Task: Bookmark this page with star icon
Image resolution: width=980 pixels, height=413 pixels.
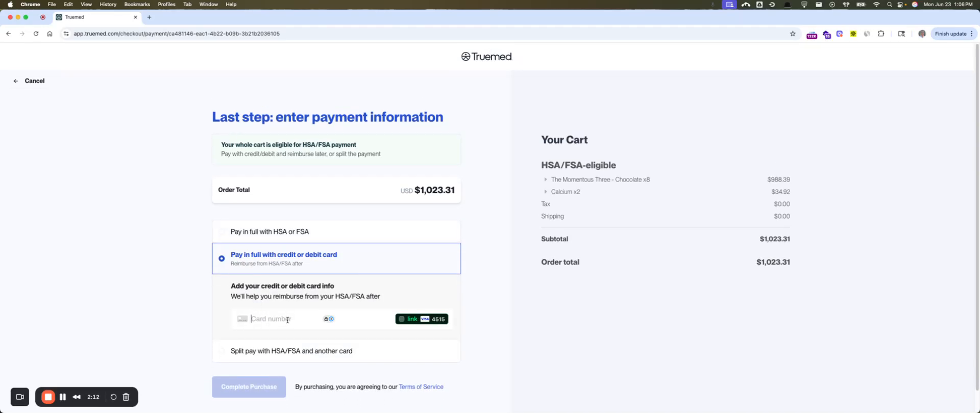Action: click(793, 34)
